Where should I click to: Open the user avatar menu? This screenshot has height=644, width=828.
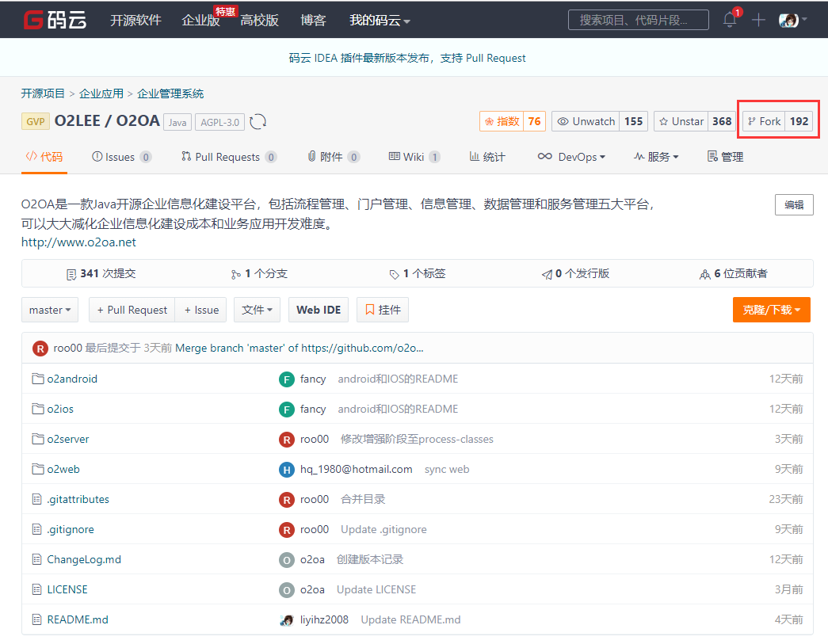pos(788,20)
